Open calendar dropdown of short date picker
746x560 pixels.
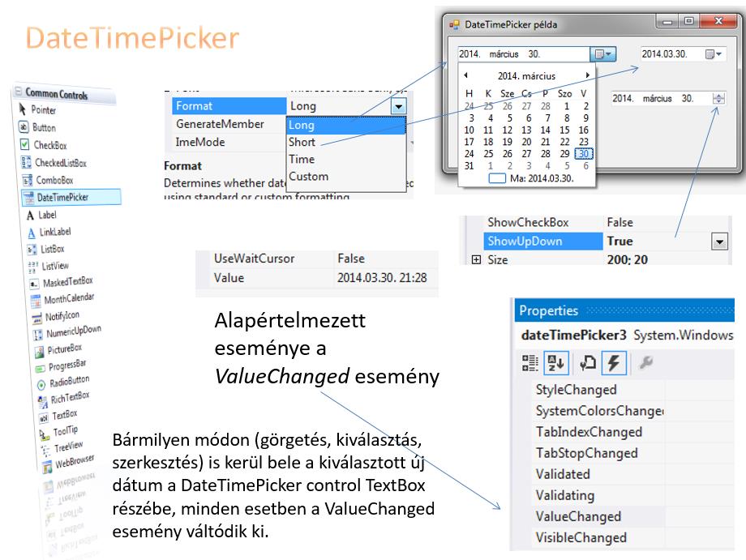(714, 54)
